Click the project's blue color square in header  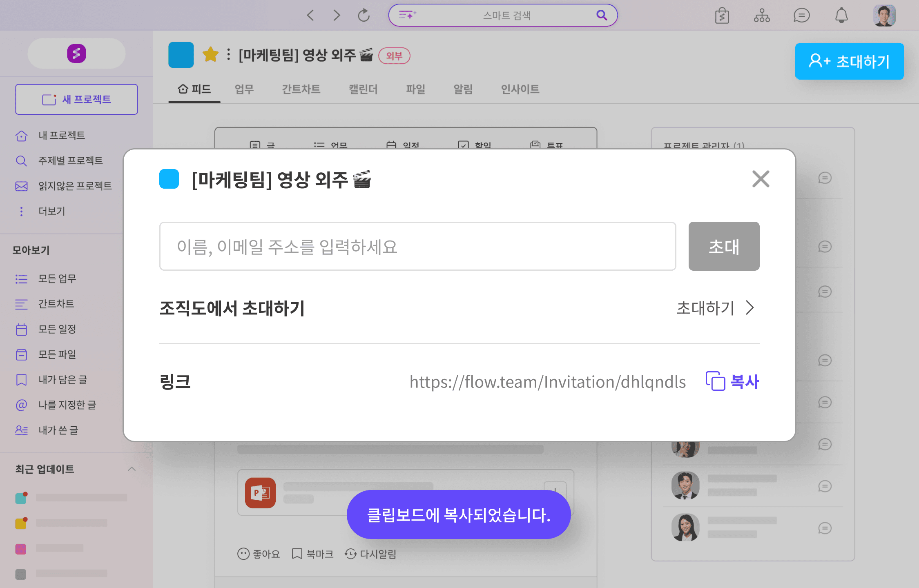coord(181,55)
